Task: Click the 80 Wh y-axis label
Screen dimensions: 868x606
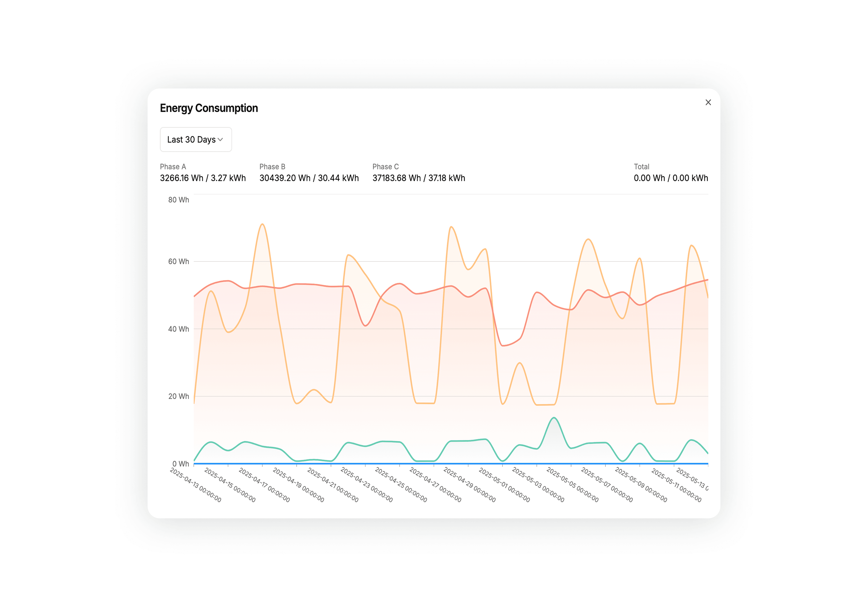Action: (x=178, y=200)
